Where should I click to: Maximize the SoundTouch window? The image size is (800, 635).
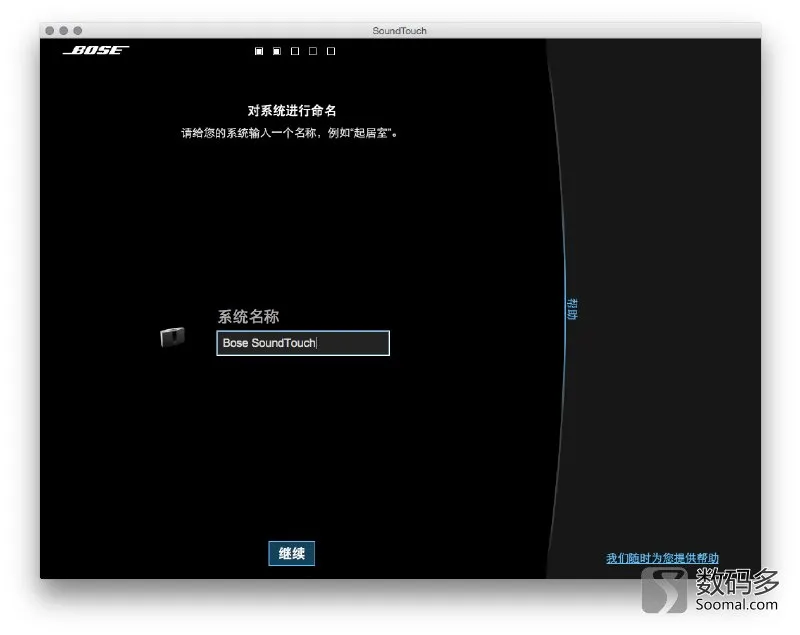(78, 31)
